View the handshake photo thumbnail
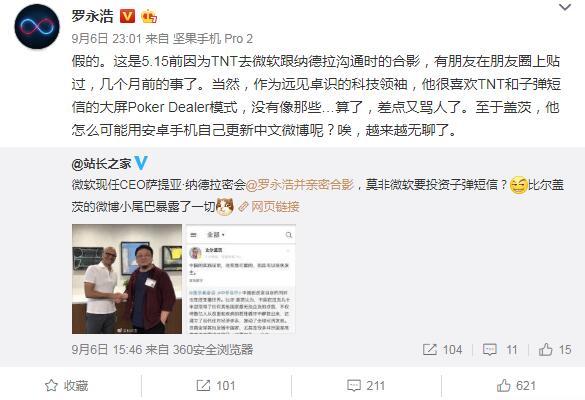Viewport: 585px width, 400px height. [127, 279]
